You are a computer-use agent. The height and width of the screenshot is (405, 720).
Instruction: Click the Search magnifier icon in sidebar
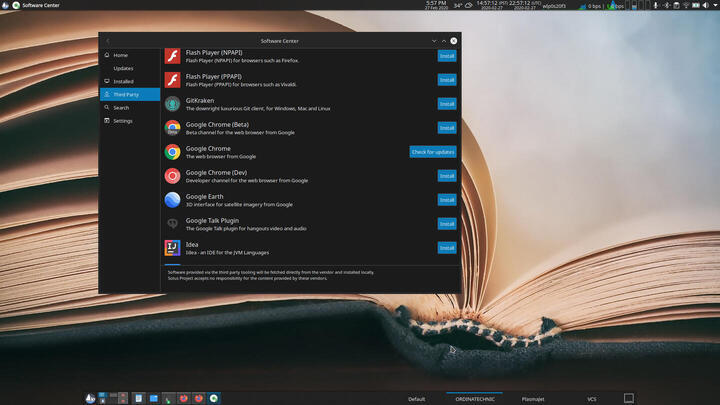click(x=107, y=107)
